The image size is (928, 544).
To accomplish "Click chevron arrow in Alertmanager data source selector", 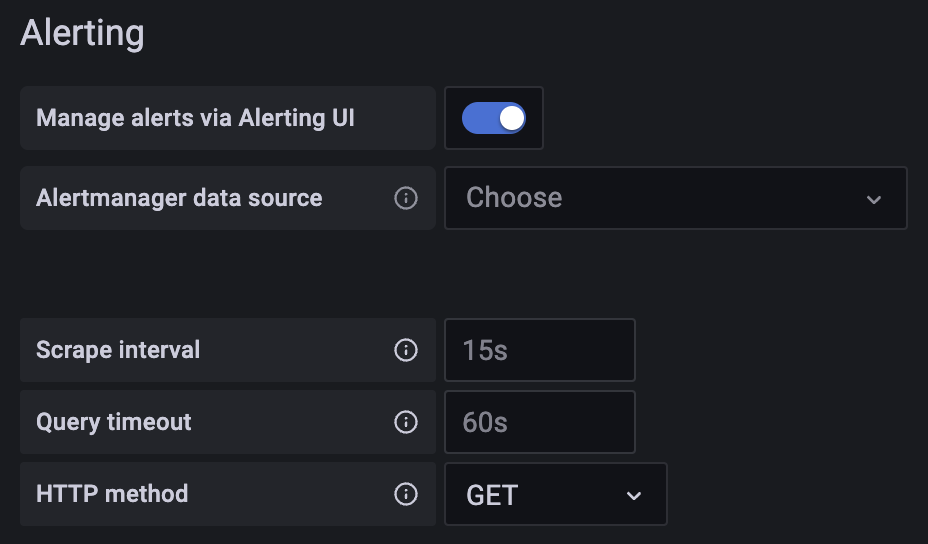I will tap(874, 199).
